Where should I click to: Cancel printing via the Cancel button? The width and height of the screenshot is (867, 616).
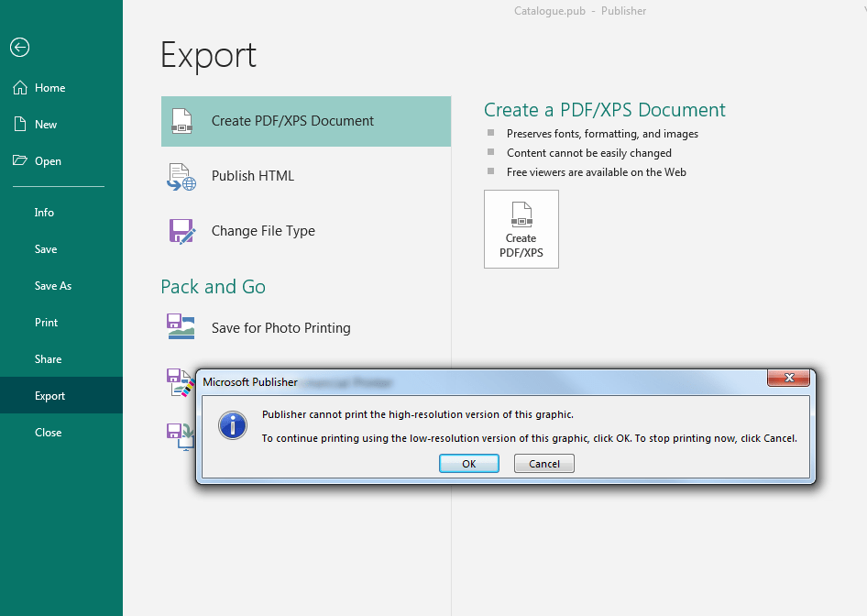(x=543, y=463)
